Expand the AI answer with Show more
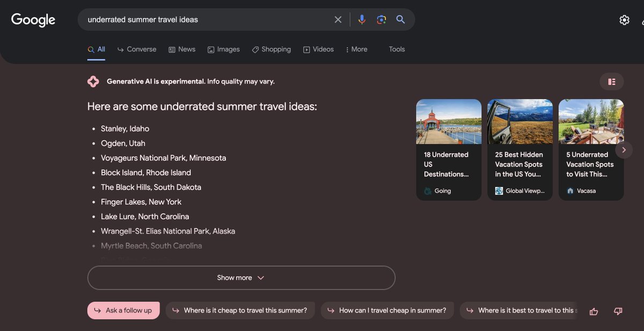The image size is (644, 331). tap(241, 278)
